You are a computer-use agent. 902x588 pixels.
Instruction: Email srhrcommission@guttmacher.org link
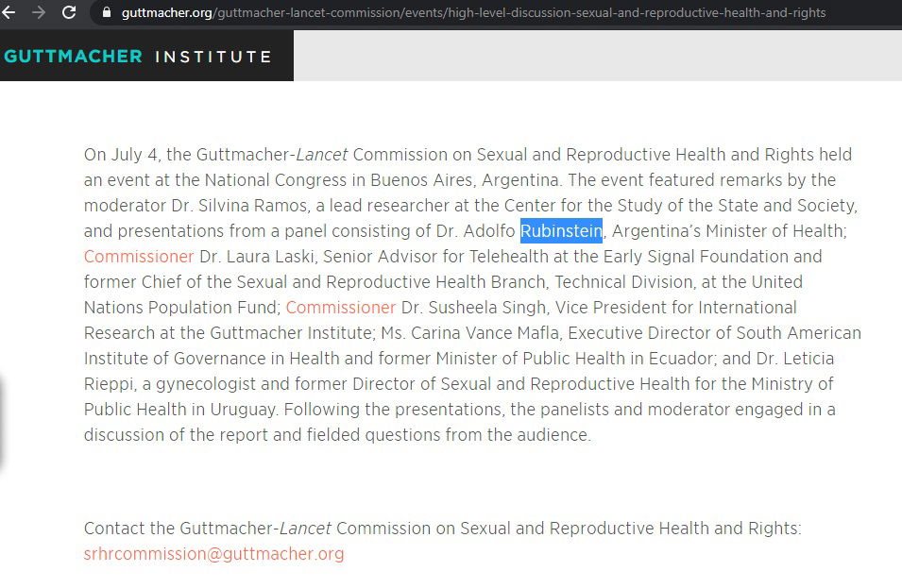(x=214, y=554)
